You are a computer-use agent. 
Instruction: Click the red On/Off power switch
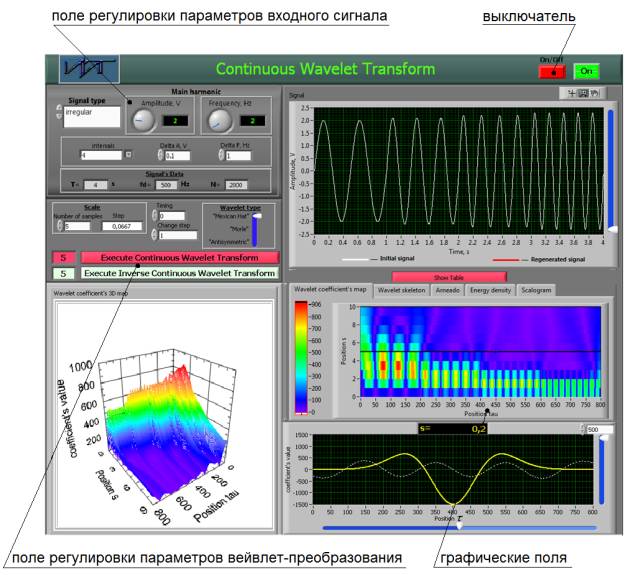coord(552,71)
